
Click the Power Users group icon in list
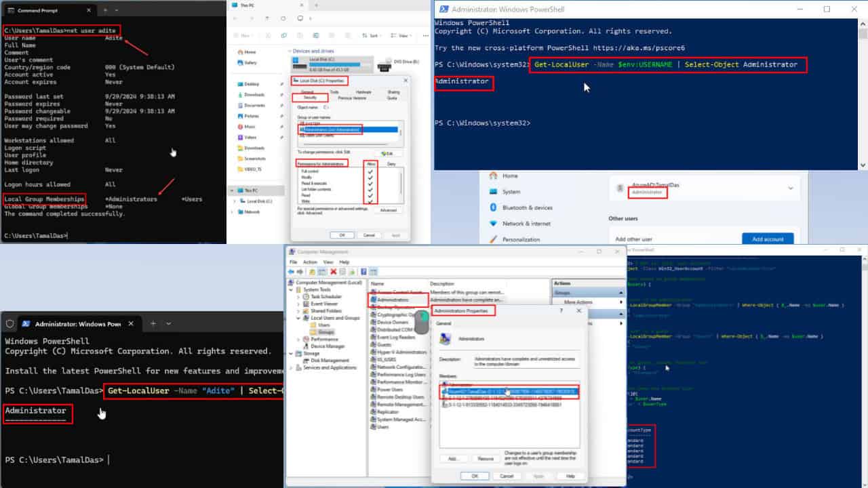[x=373, y=390]
